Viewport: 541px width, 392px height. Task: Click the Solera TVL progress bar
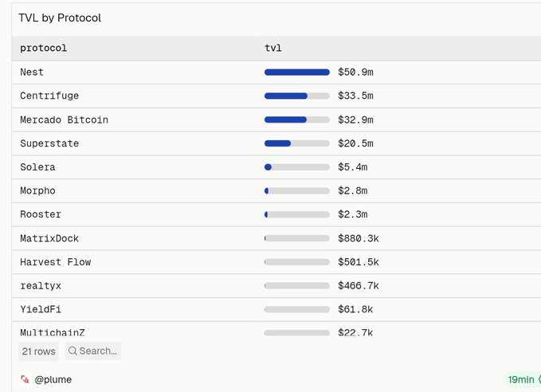point(296,167)
